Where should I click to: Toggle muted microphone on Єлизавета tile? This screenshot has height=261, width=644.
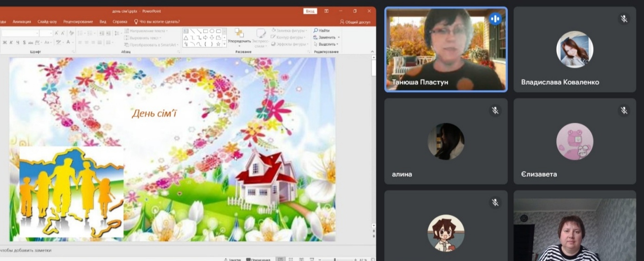(624, 110)
